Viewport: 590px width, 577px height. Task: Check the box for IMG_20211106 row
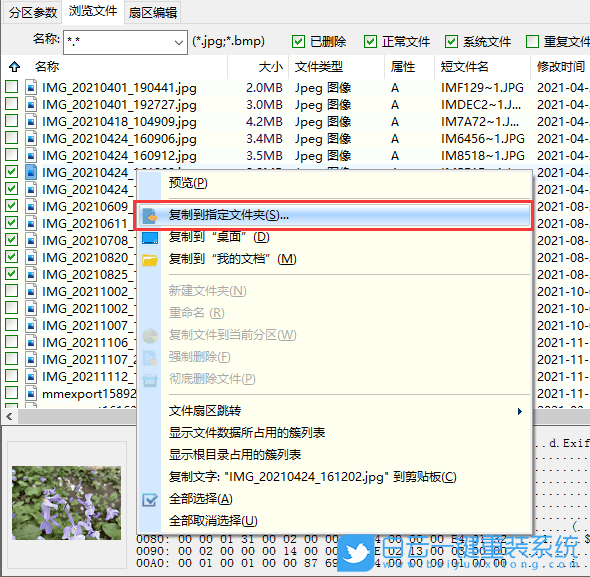12,342
